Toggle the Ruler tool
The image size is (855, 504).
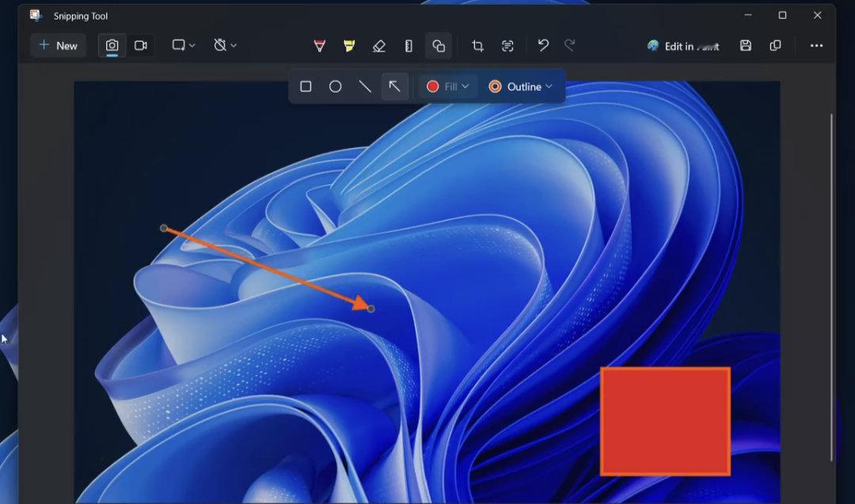click(408, 47)
